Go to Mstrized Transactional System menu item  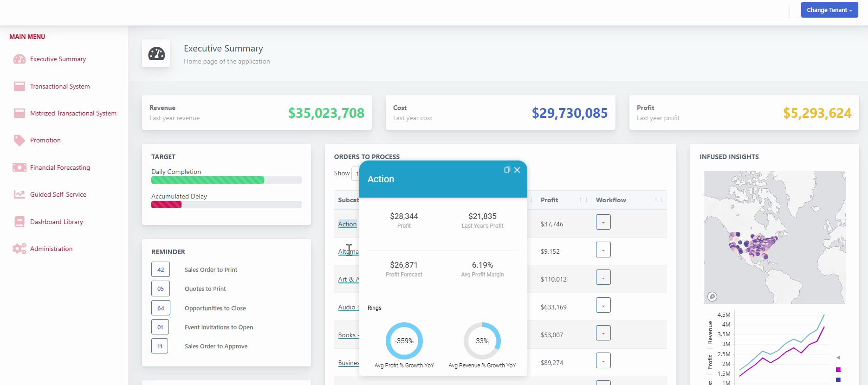(x=73, y=113)
